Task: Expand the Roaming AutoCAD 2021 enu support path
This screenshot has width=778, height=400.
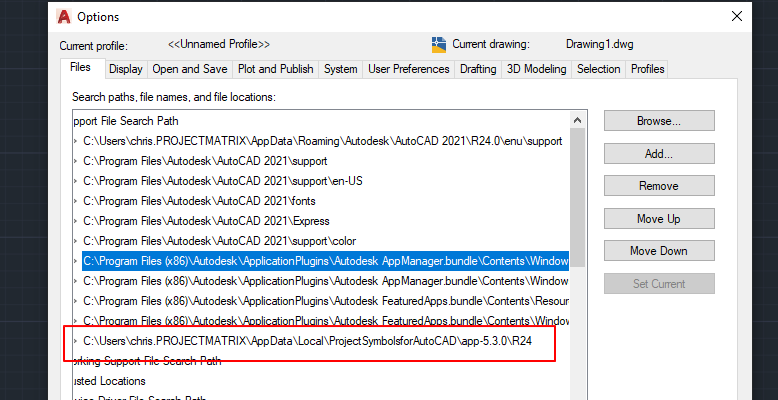Action: coord(75,141)
